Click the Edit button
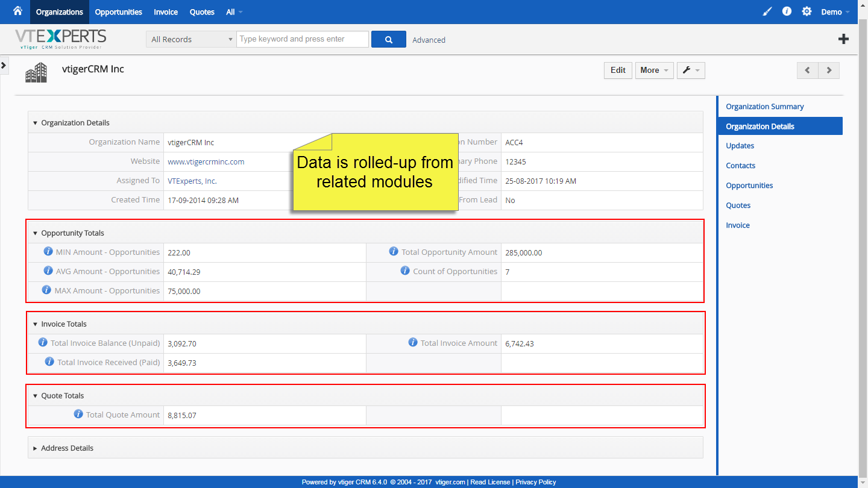This screenshot has width=868, height=488. [618, 70]
